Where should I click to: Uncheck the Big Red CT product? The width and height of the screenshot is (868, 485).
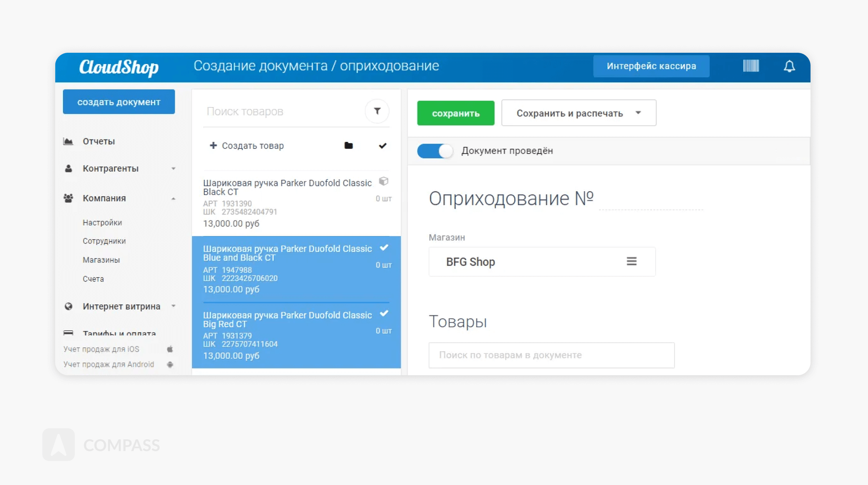(384, 313)
